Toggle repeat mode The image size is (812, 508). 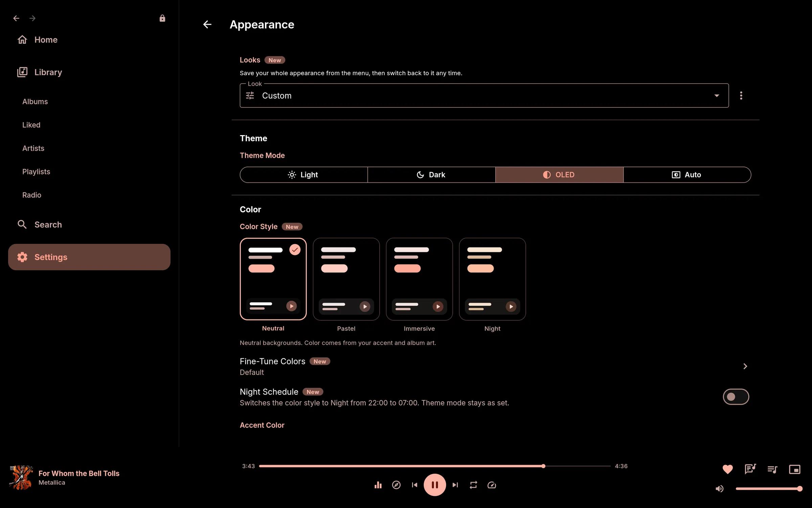tap(473, 485)
